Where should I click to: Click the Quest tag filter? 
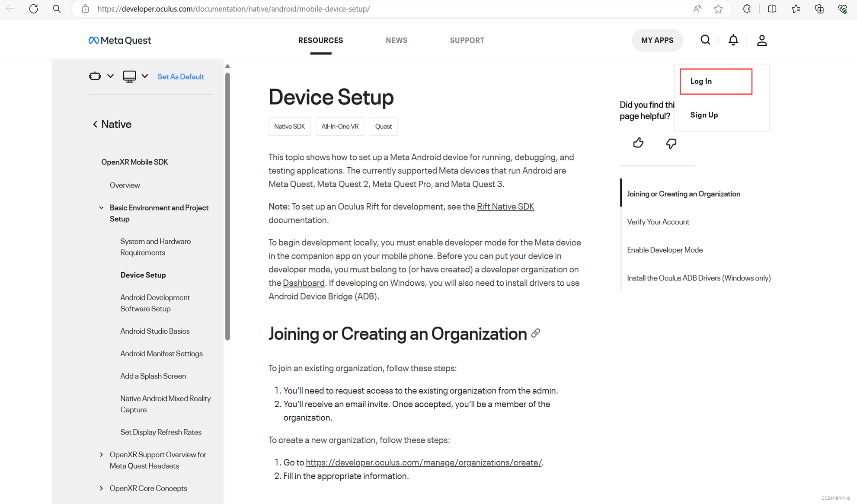(x=383, y=126)
